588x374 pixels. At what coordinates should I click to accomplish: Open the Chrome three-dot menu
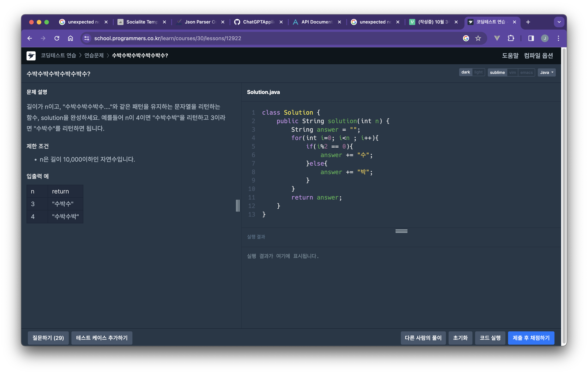[x=558, y=38]
